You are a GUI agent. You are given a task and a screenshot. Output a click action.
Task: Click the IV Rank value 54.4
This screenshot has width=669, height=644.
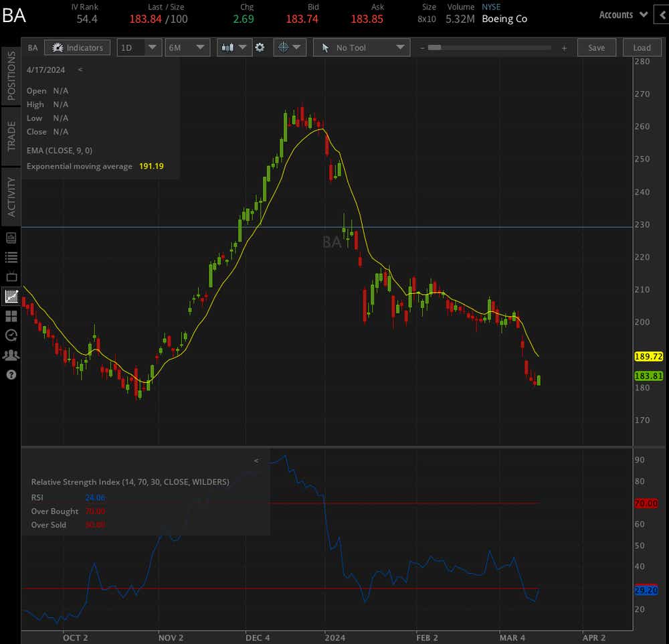(x=87, y=19)
